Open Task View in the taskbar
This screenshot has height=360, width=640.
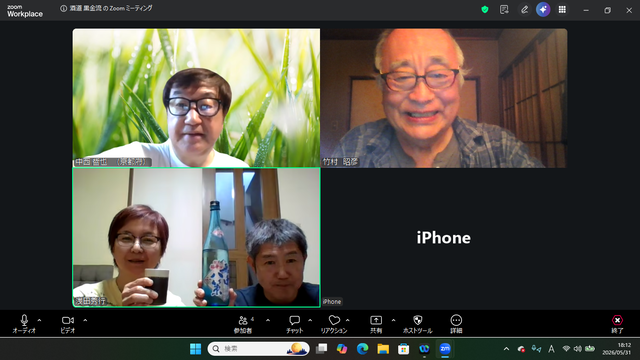pyautogui.click(x=322, y=349)
